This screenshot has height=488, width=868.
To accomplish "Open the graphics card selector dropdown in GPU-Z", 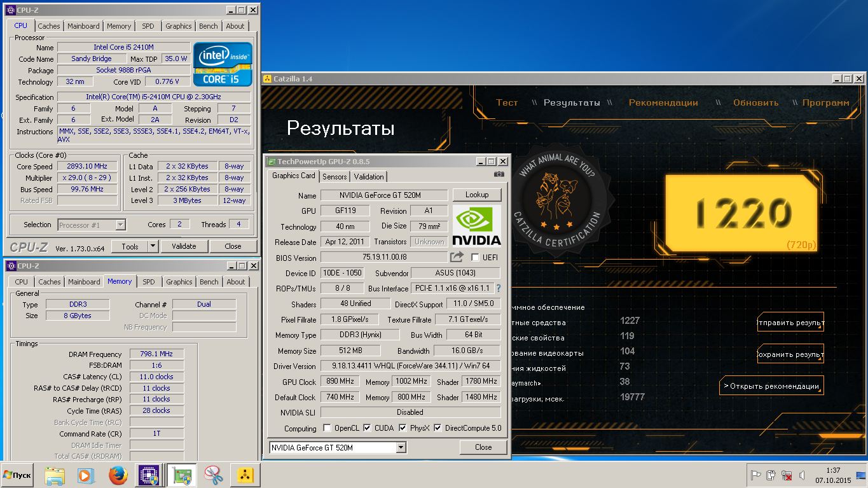I will click(x=401, y=447).
